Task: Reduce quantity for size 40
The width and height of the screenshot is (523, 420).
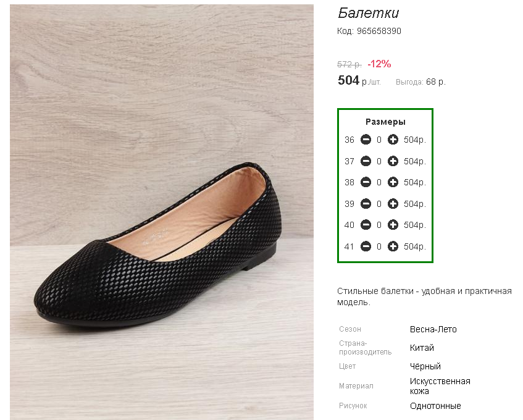Action: click(x=366, y=225)
